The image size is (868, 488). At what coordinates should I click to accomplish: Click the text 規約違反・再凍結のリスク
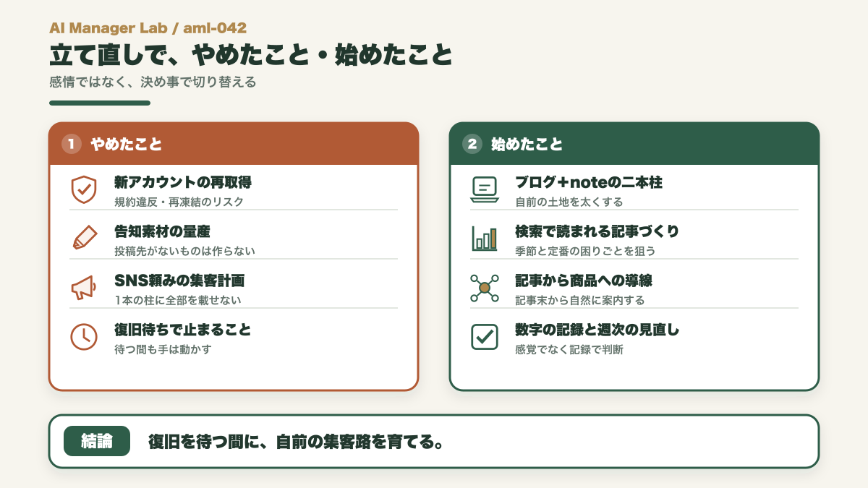pos(179,202)
